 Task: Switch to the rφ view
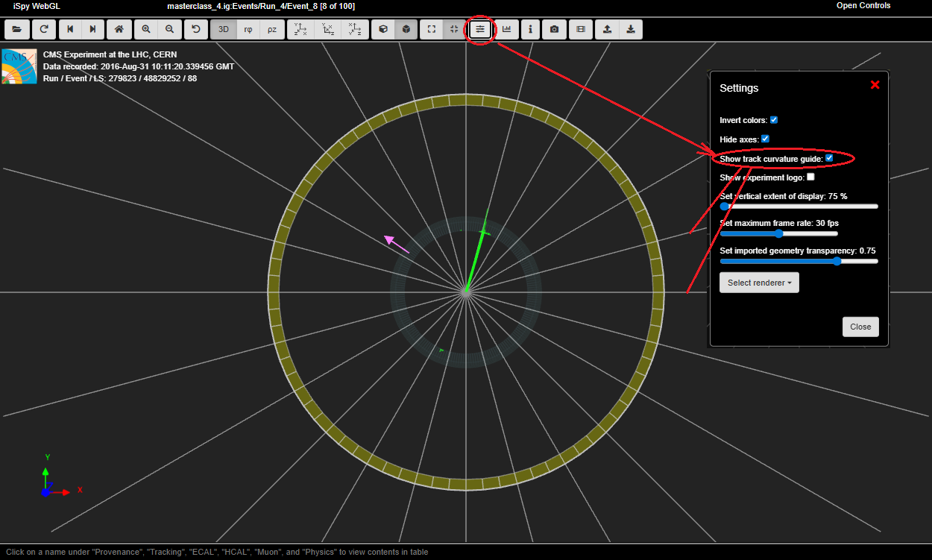(248, 30)
